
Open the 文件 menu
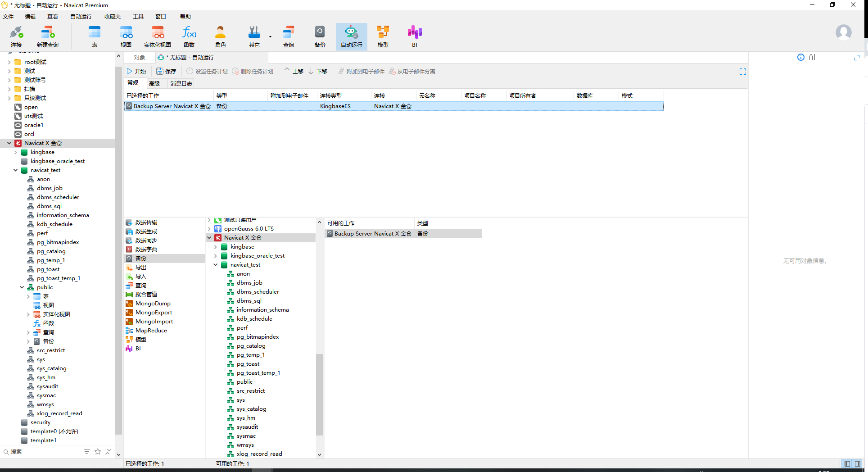pyautogui.click(x=8, y=17)
